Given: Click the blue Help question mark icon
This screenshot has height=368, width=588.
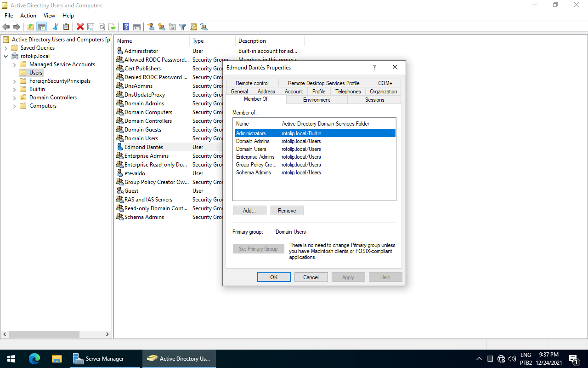Looking at the screenshot, I should pos(126,27).
